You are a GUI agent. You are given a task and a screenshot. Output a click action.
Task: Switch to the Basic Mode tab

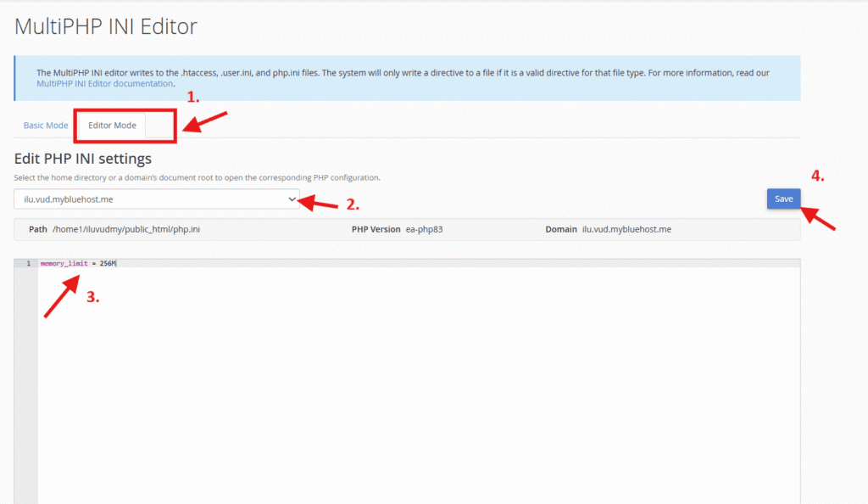46,126
